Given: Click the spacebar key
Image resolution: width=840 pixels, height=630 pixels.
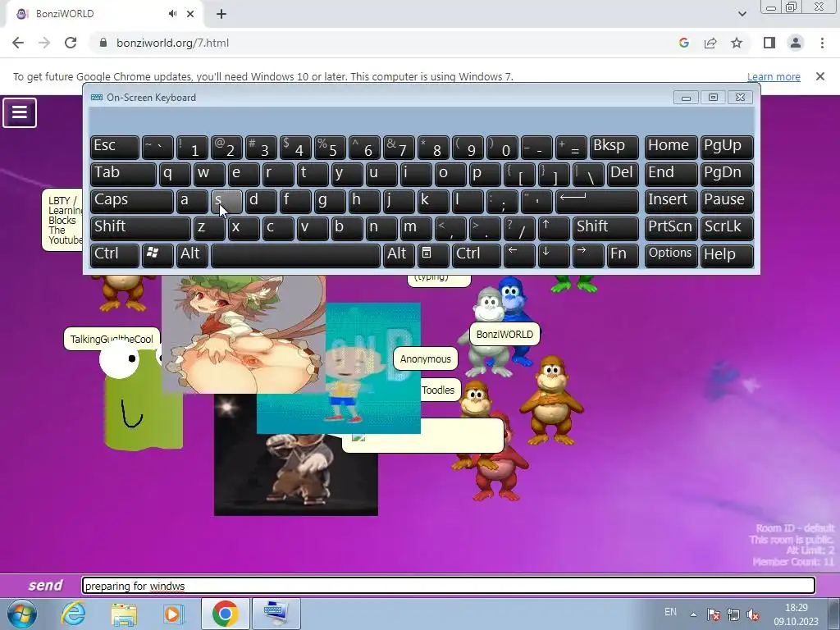Looking at the screenshot, I should coord(295,254).
